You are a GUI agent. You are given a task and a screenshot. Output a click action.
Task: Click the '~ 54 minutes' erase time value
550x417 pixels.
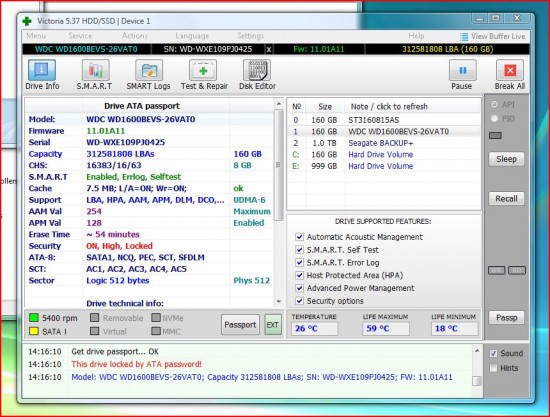113,234
